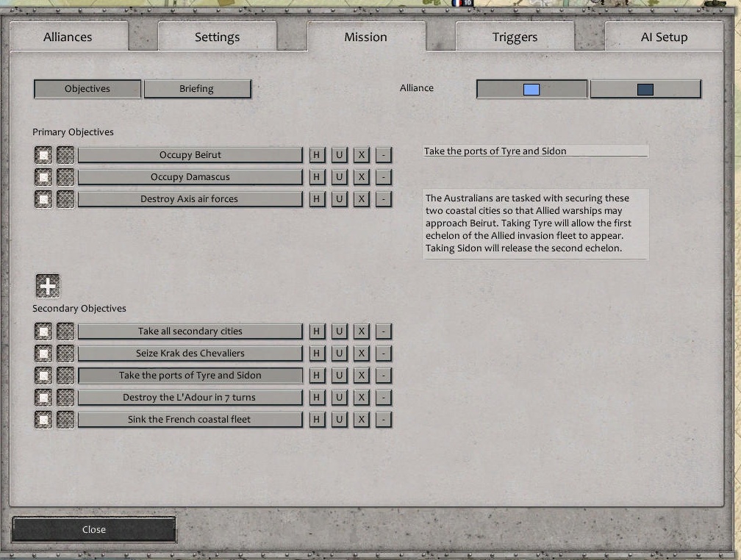Toggle the checkbox beside Occupy Beirut
This screenshot has height=560, width=741.
tap(42, 154)
